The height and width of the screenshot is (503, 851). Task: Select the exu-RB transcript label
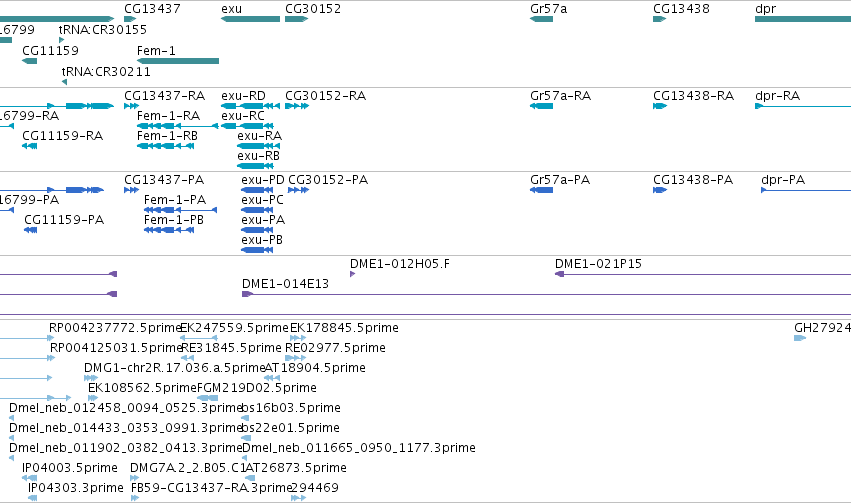point(258,156)
